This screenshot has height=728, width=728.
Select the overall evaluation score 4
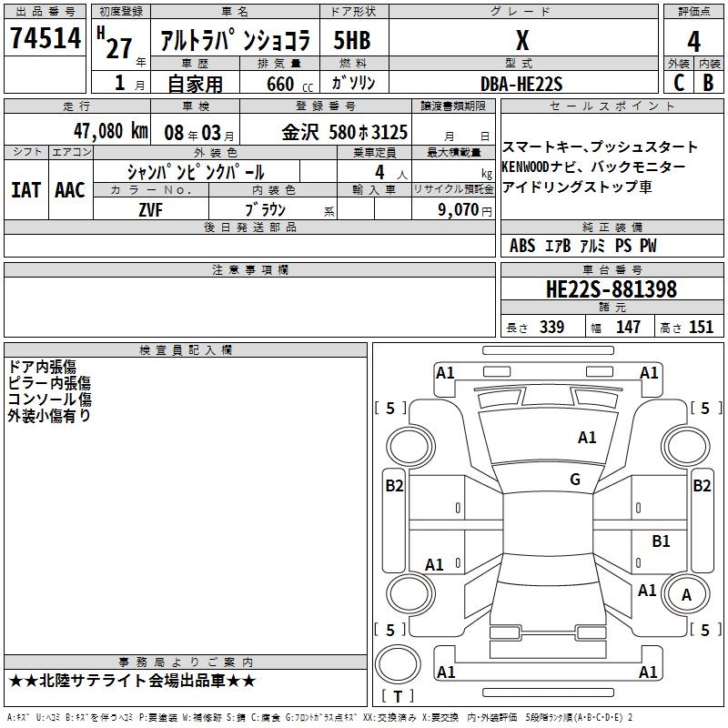point(693,42)
